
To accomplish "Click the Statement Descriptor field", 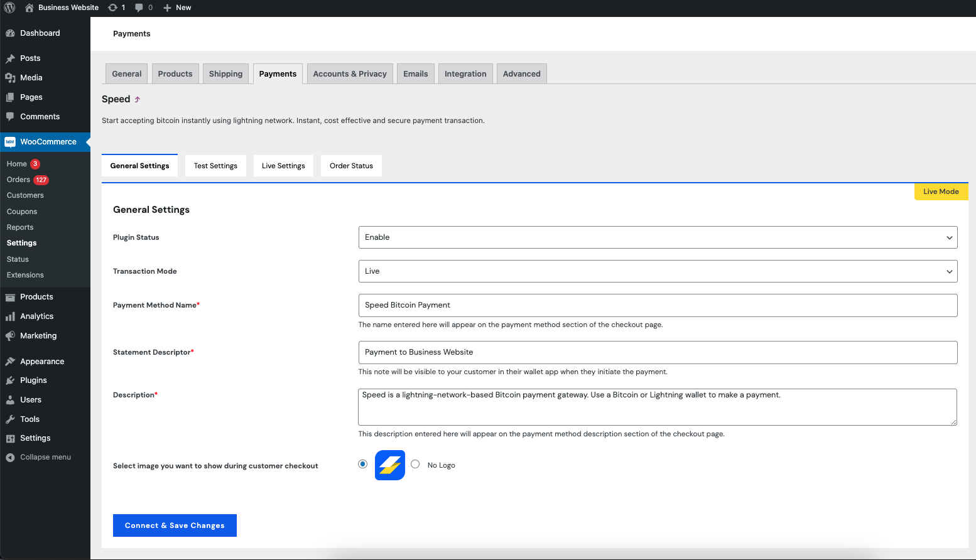I will [658, 352].
